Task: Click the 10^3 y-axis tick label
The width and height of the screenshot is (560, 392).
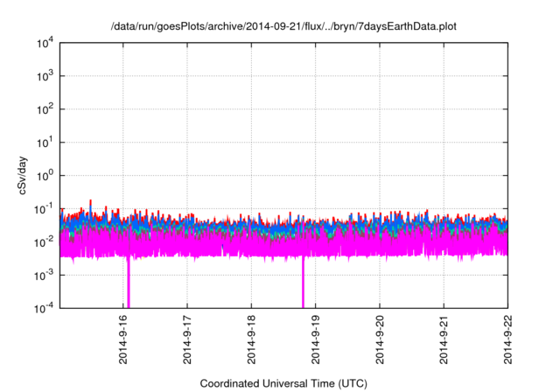Action: tap(45, 76)
